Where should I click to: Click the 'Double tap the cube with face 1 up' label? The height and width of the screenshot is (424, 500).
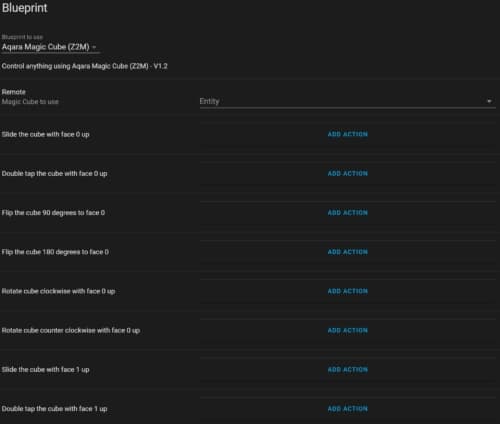tap(54, 409)
